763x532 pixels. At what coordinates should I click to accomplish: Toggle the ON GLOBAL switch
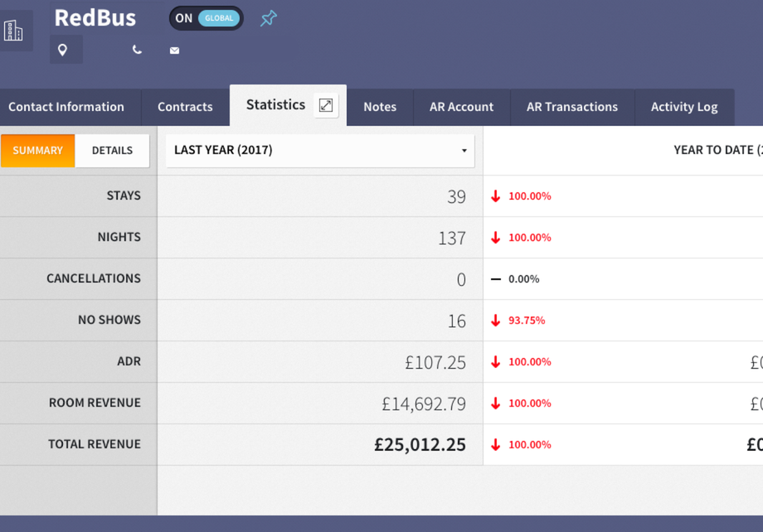(207, 18)
